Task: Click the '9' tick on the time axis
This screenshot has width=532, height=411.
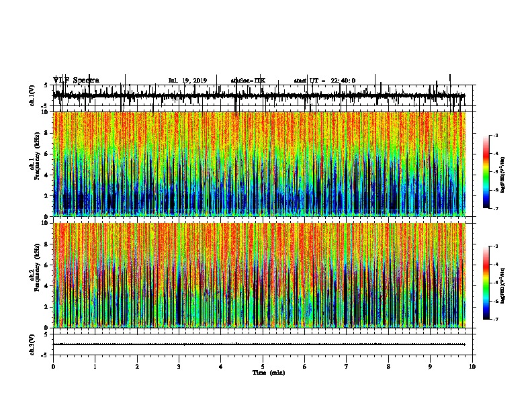Action: click(x=430, y=367)
